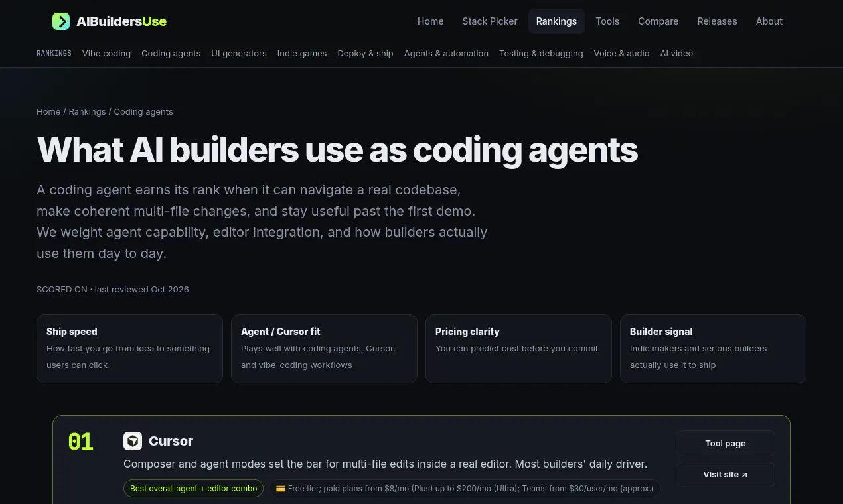The width and height of the screenshot is (843, 504).
Task: Click the Cursor app logo icon
Action: 133,441
